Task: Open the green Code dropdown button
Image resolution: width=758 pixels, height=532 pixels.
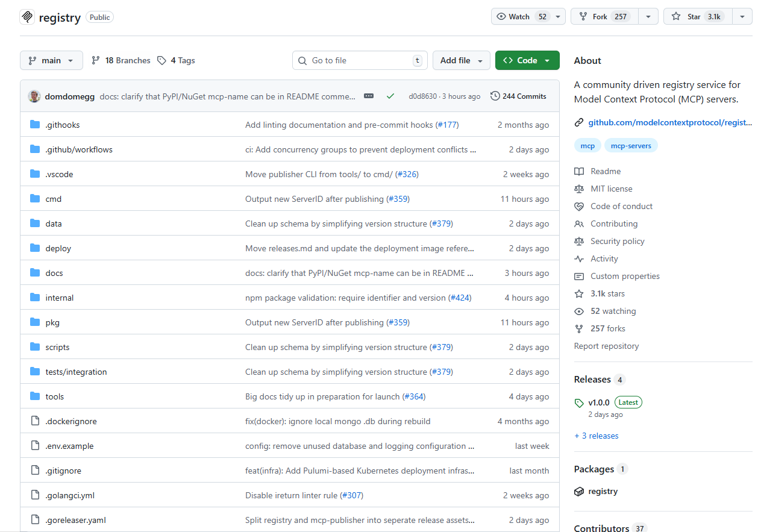Action: point(527,60)
